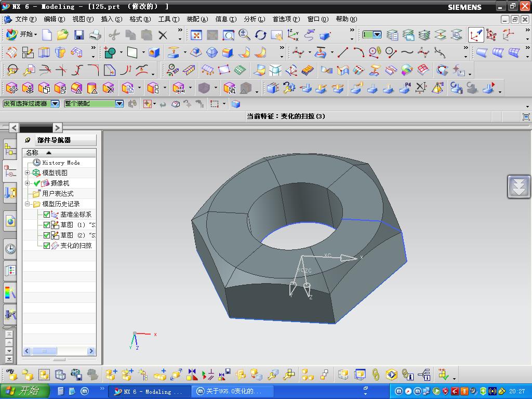Viewport: 532px width, 399px height.
Task: Open the Internet Explorer sidebar tab
Action: (x=10, y=221)
